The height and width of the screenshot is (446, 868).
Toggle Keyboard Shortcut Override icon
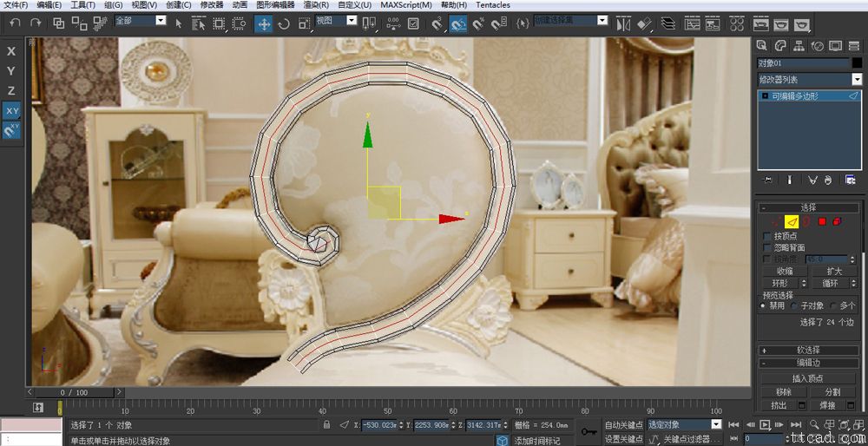(x=413, y=23)
